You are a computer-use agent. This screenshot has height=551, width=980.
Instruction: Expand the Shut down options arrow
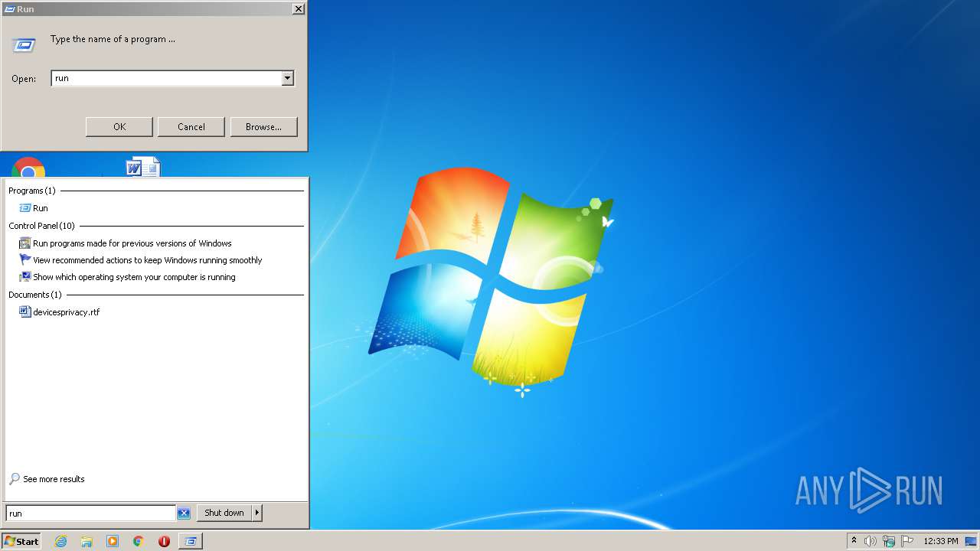click(257, 513)
